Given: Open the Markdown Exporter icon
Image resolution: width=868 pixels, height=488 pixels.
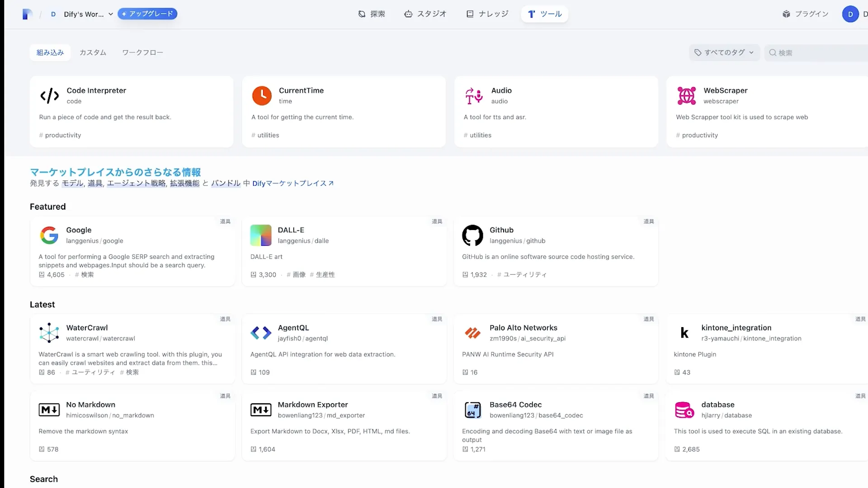Looking at the screenshot, I should (x=261, y=410).
